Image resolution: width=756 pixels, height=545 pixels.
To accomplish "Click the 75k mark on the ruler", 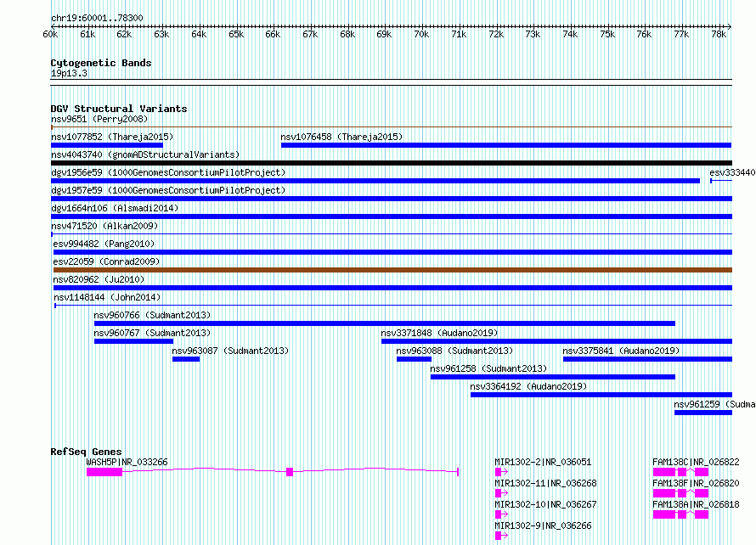I will click(607, 34).
